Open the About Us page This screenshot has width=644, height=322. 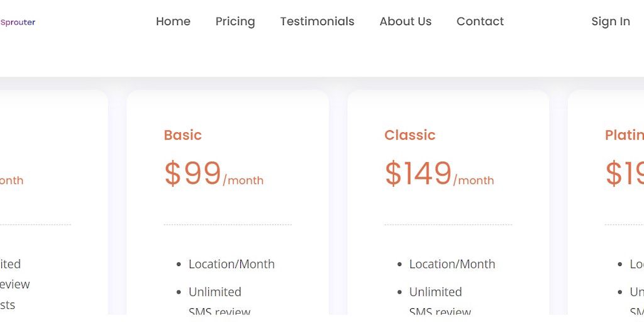tap(406, 21)
